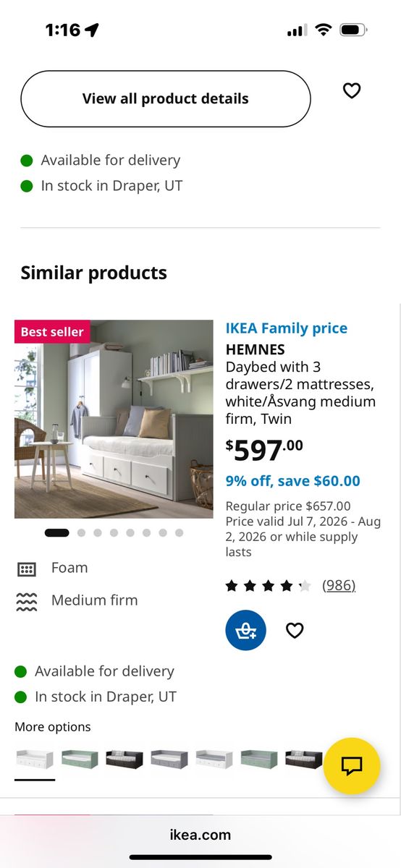Viewport: 401px width, 868px height.
Task: Tap the Medium firm waves icon
Action: 26,601
